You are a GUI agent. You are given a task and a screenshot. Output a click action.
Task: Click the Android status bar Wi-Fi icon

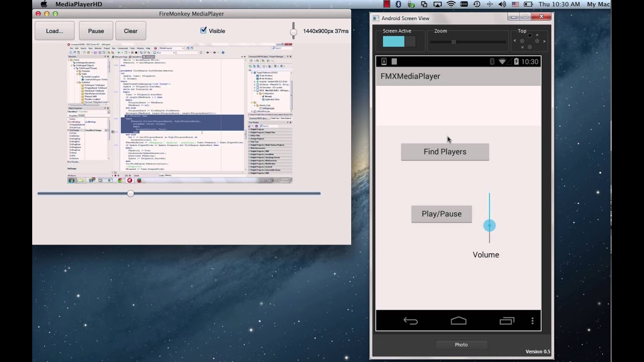pos(502,61)
